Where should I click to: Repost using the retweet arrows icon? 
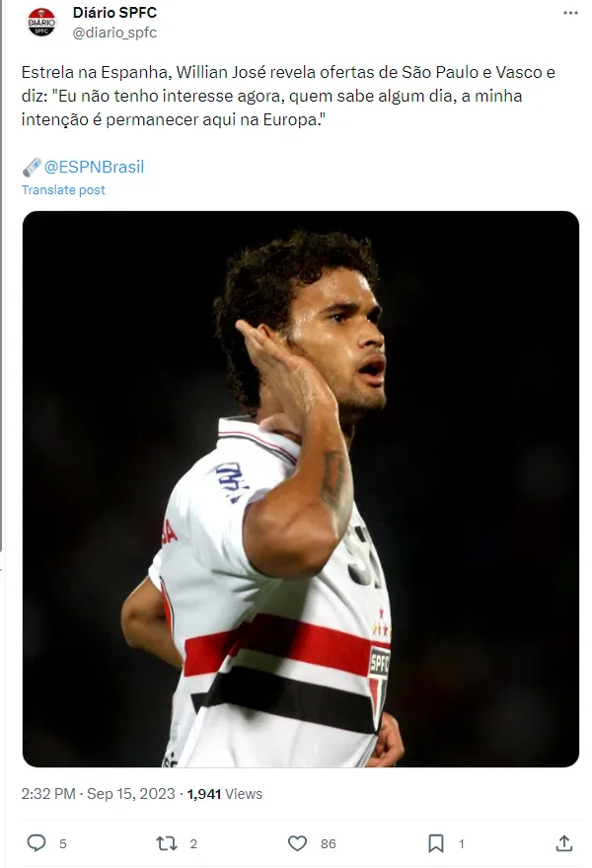pos(166,843)
